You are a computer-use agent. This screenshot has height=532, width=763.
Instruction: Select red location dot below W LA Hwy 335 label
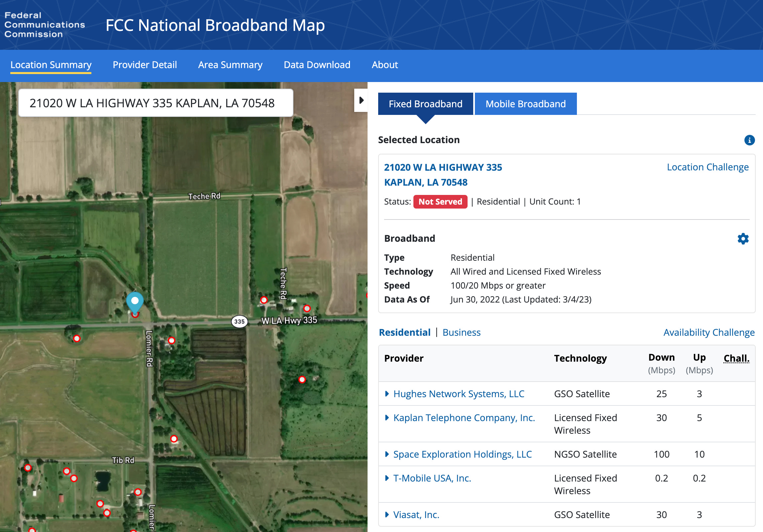[x=302, y=380]
